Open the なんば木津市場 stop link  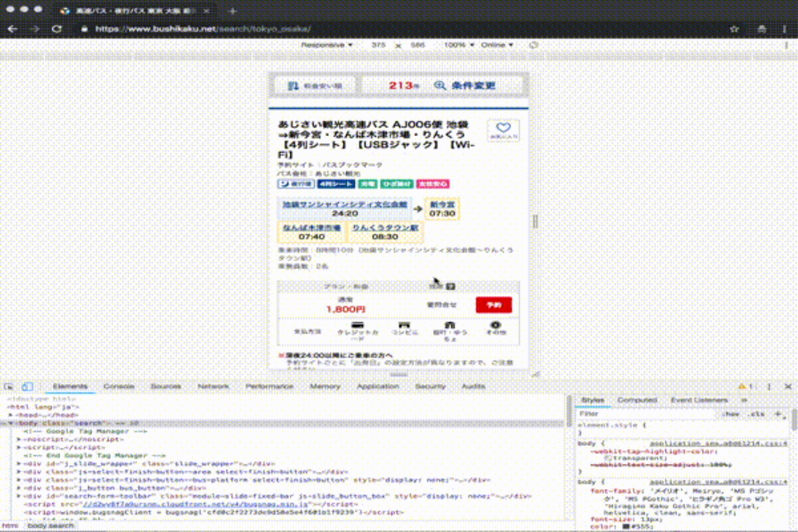[x=311, y=228]
